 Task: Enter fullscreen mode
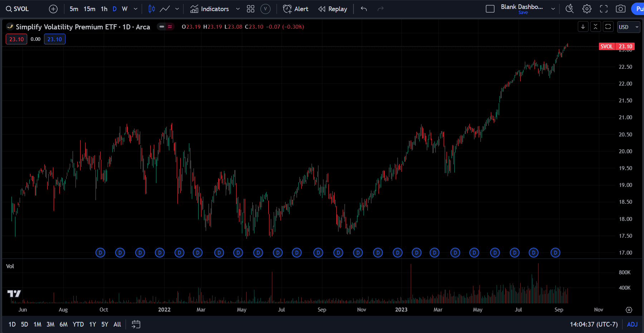click(x=604, y=9)
